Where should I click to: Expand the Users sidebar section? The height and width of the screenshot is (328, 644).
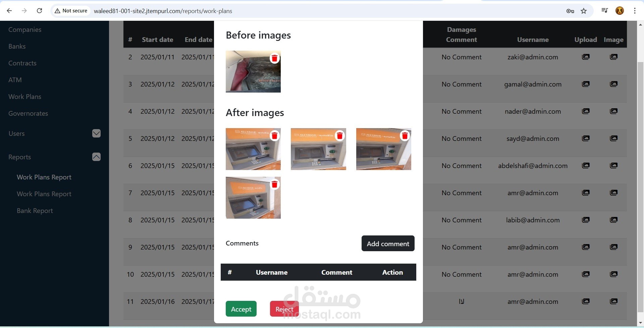click(x=96, y=133)
